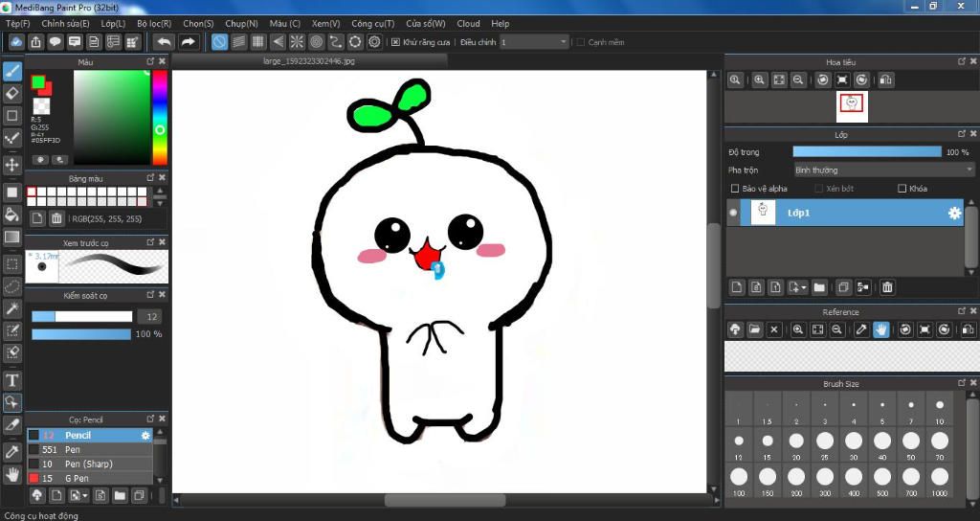Click the Redo arrow
The width and height of the screenshot is (980, 521).
tap(188, 42)
